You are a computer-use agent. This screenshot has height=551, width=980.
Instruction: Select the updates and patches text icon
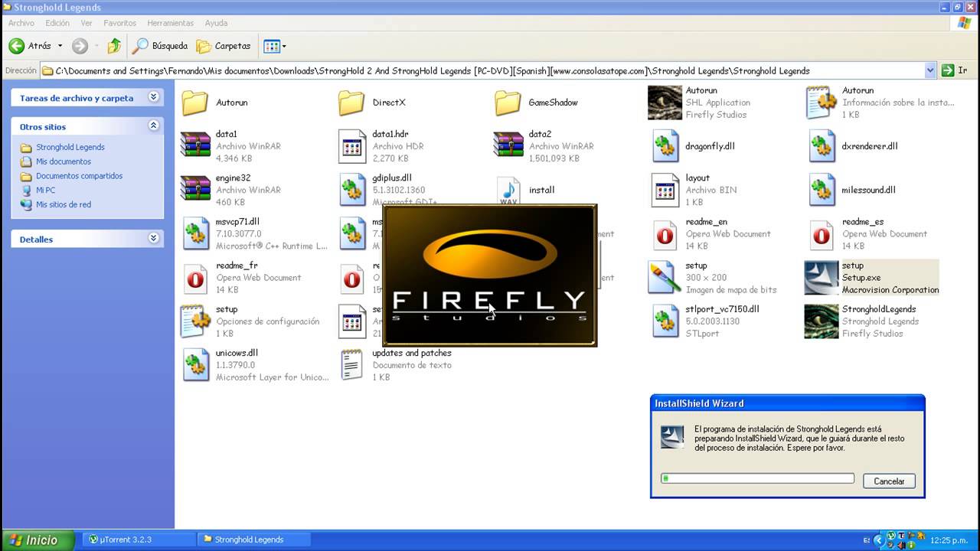(351, 365)
